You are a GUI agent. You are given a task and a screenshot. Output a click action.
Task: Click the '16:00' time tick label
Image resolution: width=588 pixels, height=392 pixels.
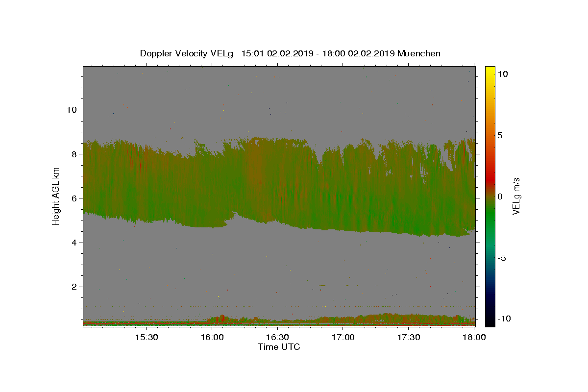click(212, 337)
